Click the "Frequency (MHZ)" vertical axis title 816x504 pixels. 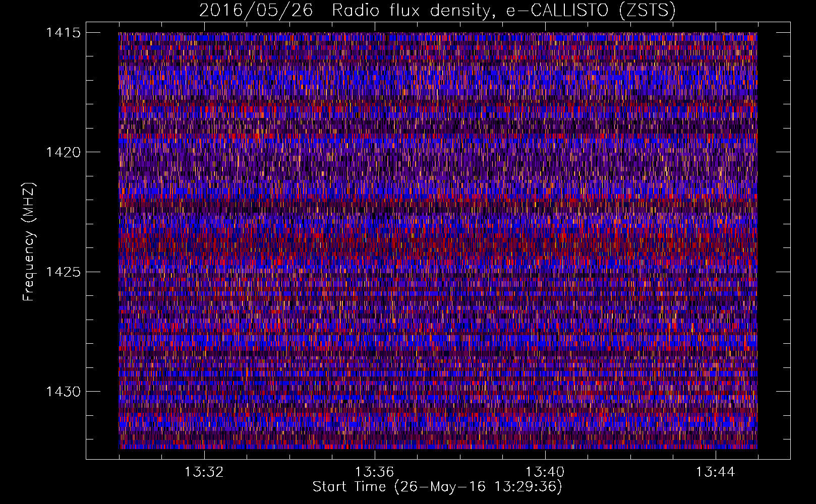point(29,241)
